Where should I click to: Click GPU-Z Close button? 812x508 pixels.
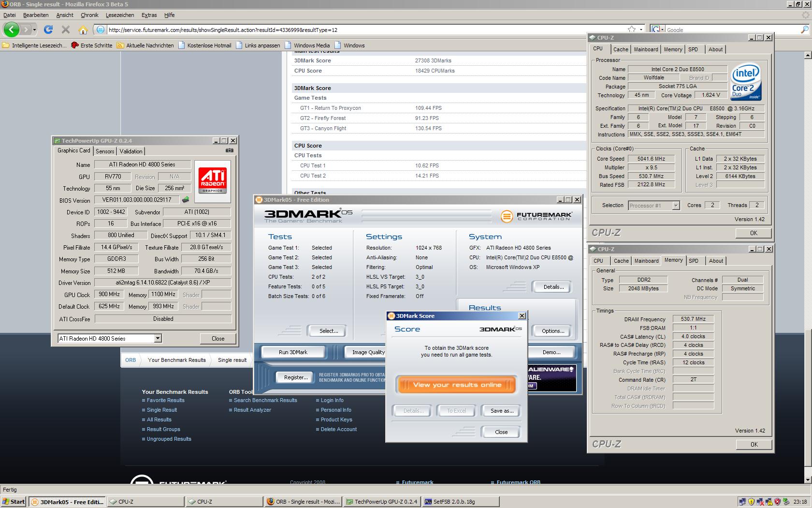[218, 338]
